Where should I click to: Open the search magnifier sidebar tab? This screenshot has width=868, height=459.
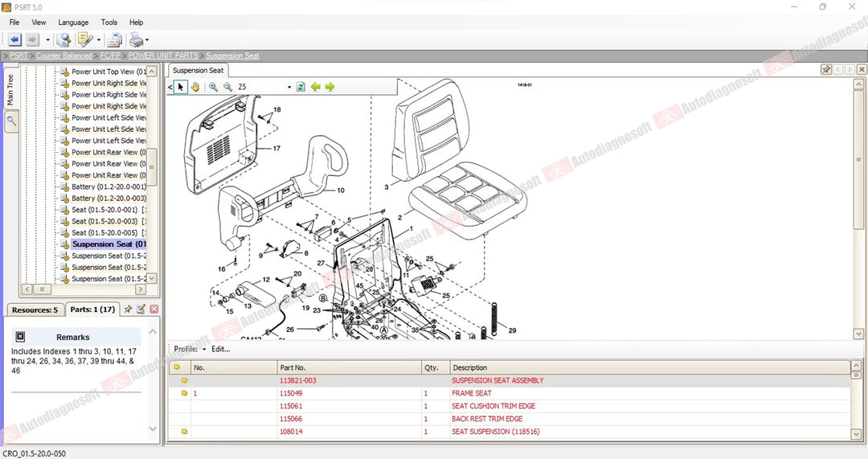[x=11, y=121]
